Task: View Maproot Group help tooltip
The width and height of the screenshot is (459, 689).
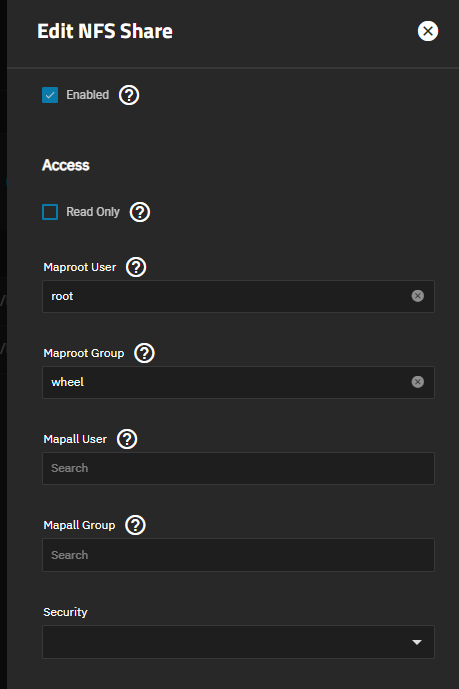Action: (x=144, y=353)
